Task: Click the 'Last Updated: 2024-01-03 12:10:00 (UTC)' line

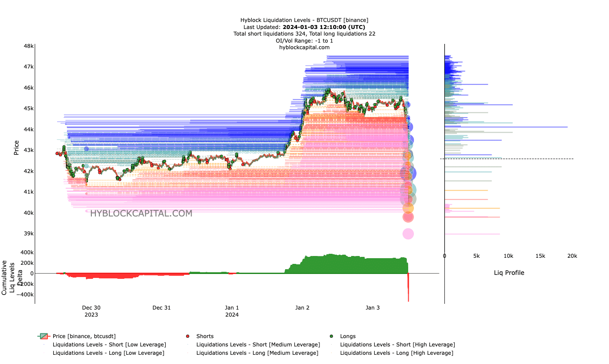Action: 304,27
